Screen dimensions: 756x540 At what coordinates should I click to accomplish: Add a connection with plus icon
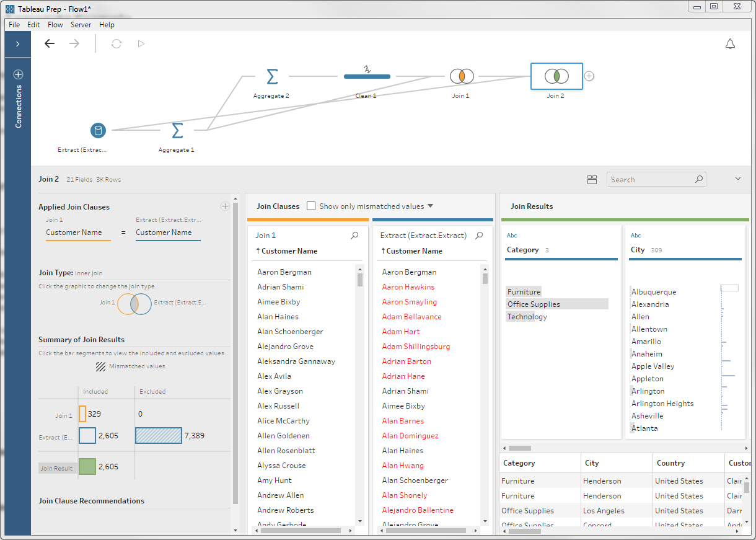point(18,74)
